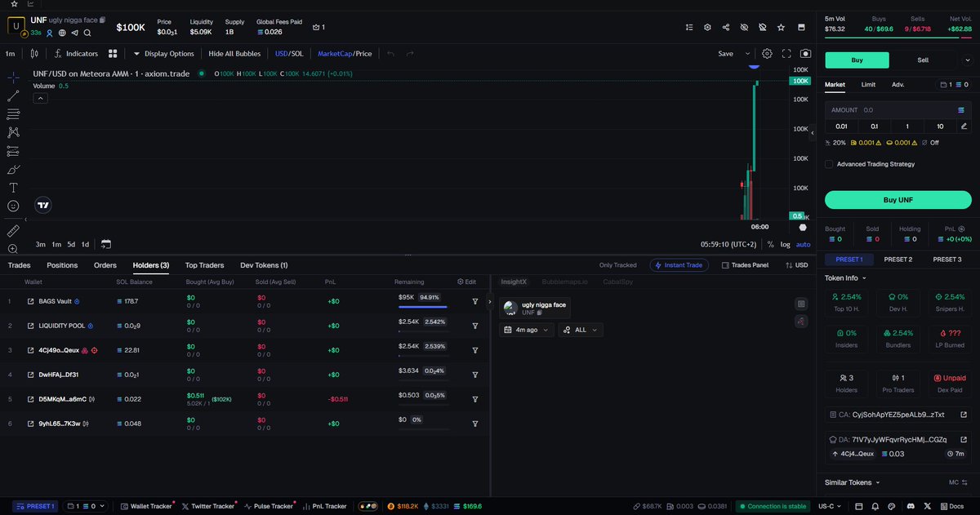
Task: Open the 4m ago time dropdown
Action: click(x=527, y=330)
